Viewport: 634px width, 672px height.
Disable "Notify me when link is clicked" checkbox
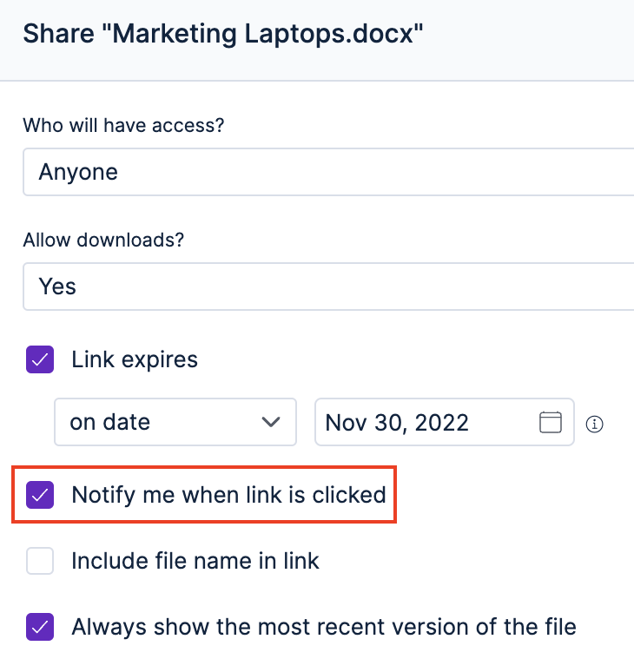tap(40, 496)
